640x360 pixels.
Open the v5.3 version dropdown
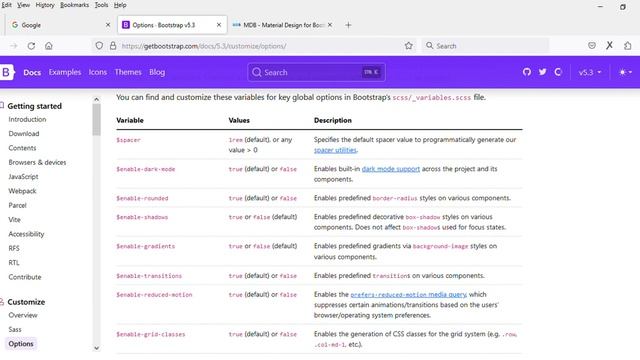(590, 72)
